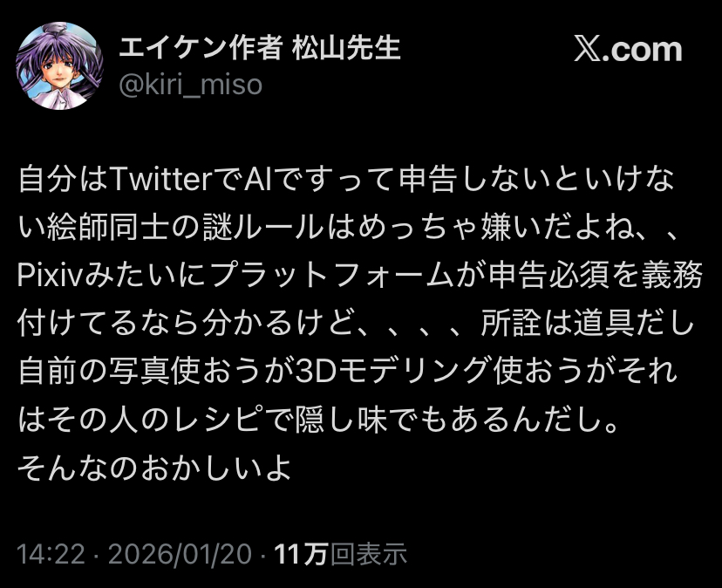Click the word AI in the first line
The width and height of the screenshot is (722, 588).
(x=258, y=179)
